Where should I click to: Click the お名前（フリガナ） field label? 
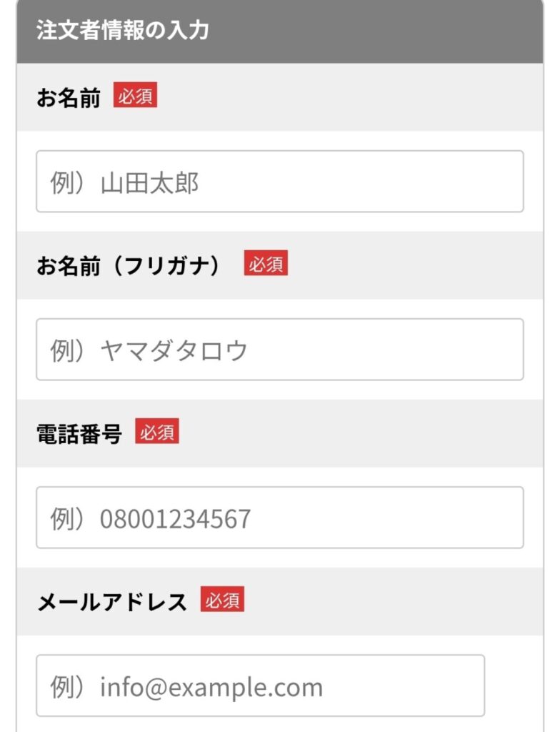(x=134, y=265)
